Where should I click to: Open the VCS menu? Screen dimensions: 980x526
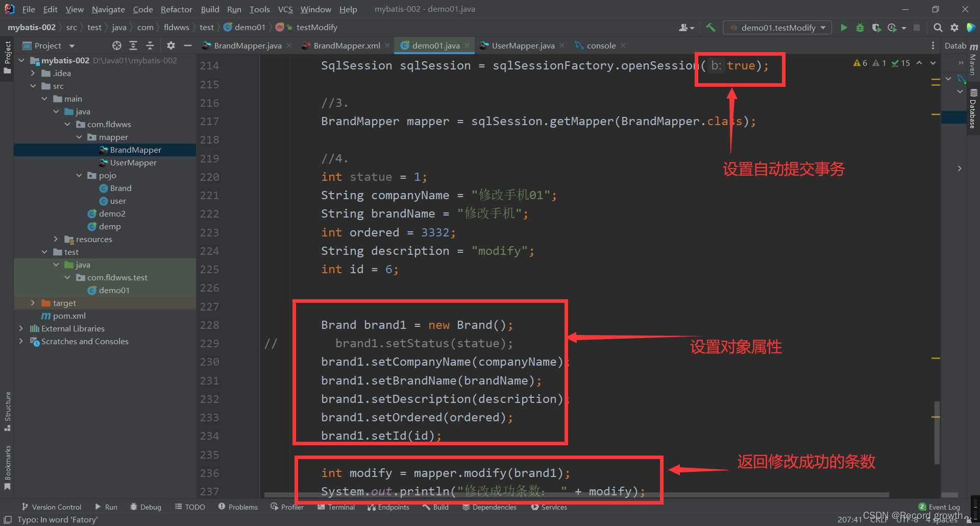click(285, 9)
